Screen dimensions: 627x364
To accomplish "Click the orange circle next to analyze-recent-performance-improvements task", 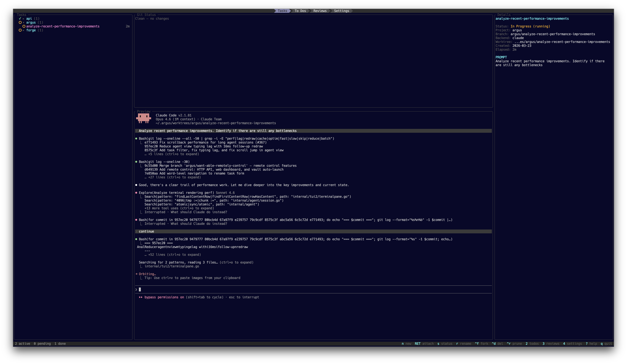I will 24,26.
